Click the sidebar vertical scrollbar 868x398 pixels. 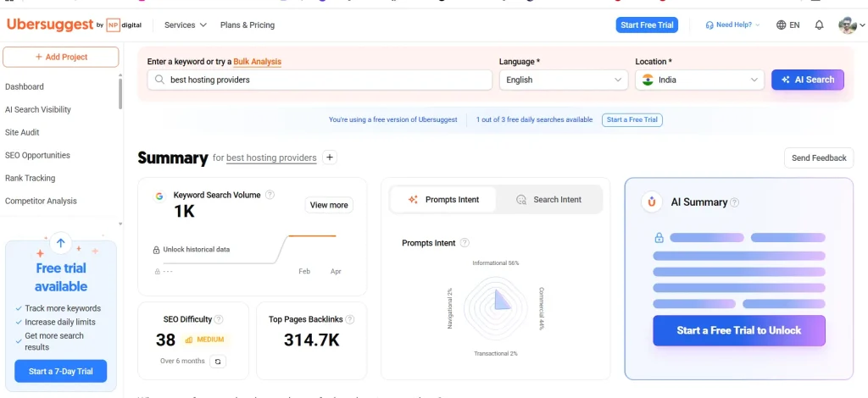(x=120, y=94)
